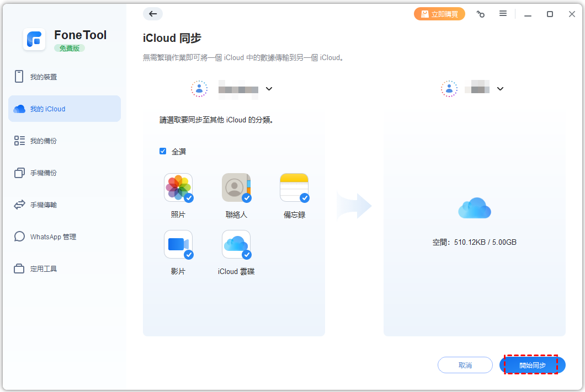The width and height of the screenshot is (585, 392).
Task: Expand the source iCloud account dropdown
Action: tap(269, 89)
